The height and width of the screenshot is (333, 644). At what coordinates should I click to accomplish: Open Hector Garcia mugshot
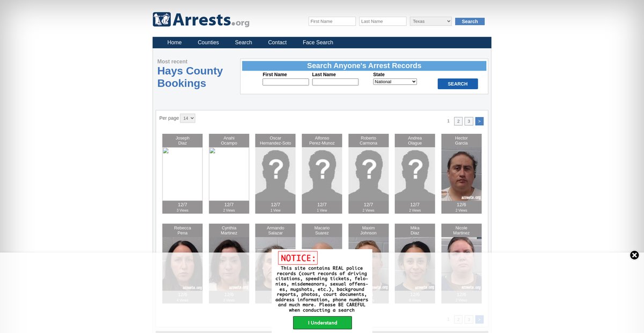pyautogui.click(x=462, y=174)
